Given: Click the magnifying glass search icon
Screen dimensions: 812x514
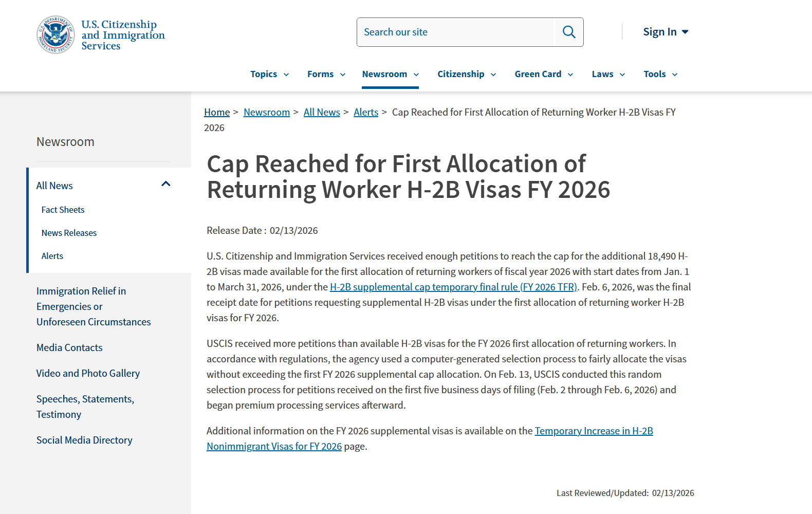Looking at the screenshot, I should [568, 32].
